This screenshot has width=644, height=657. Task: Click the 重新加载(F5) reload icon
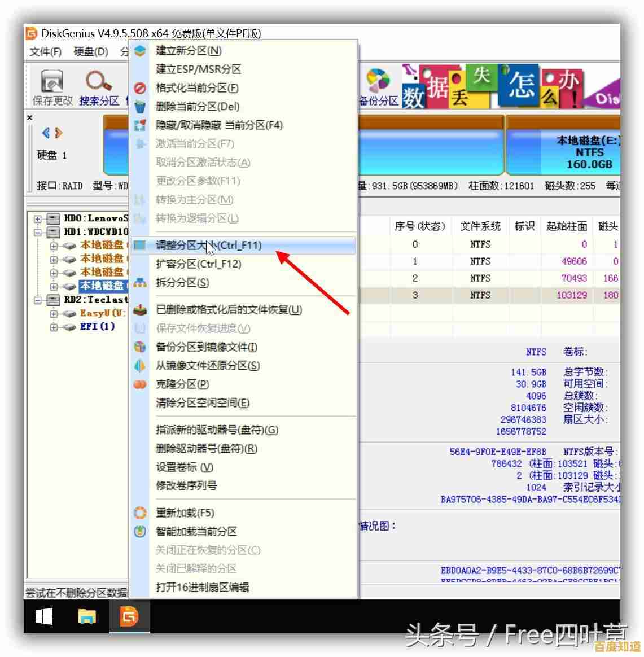click(140, 513)
